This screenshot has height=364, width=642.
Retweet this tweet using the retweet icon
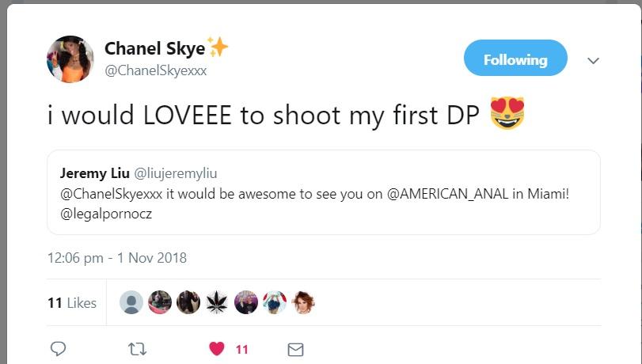(x=137, y=349)
